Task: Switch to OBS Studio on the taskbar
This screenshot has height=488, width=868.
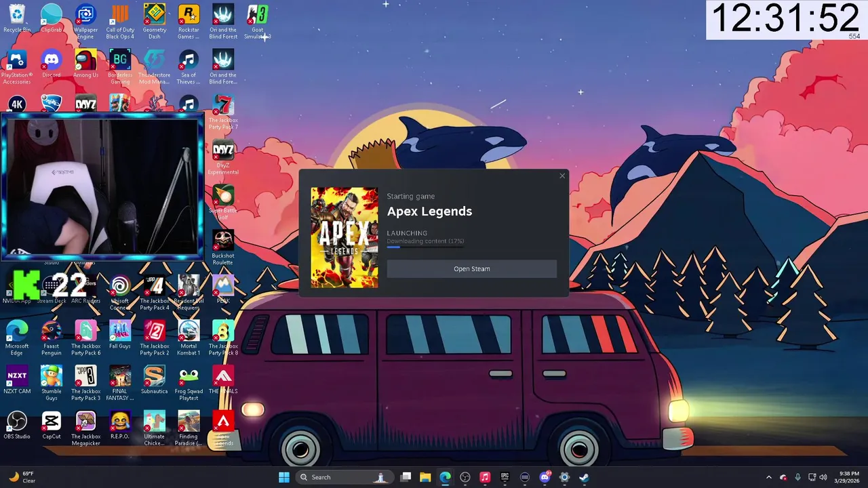Action: point(465,477)
